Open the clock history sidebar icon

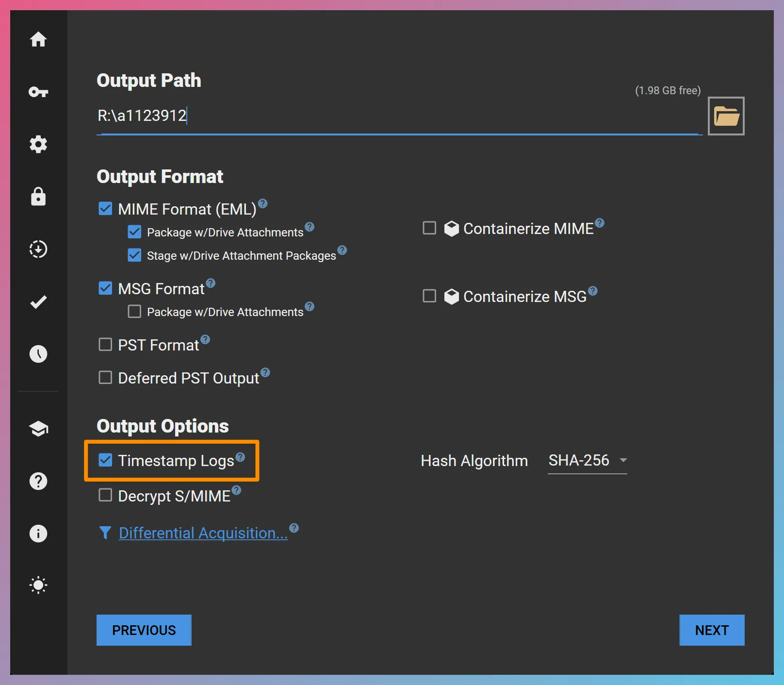(38, 354)
